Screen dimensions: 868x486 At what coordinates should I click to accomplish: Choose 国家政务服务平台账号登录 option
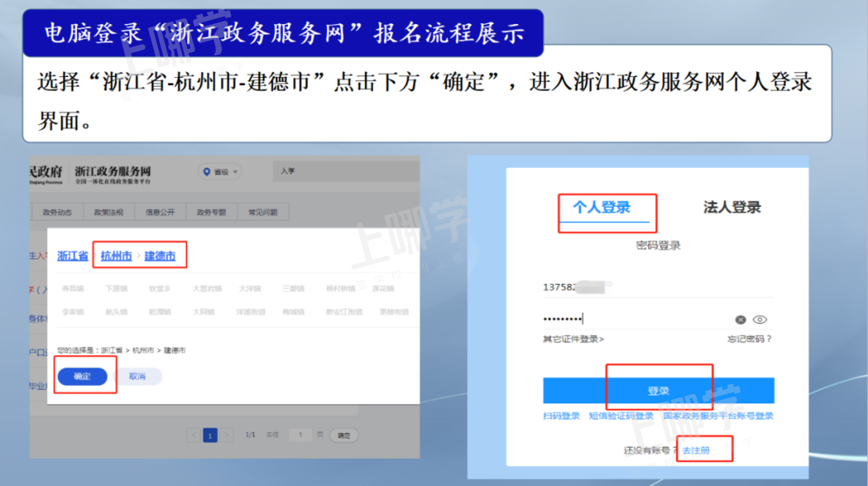[718, 416]
